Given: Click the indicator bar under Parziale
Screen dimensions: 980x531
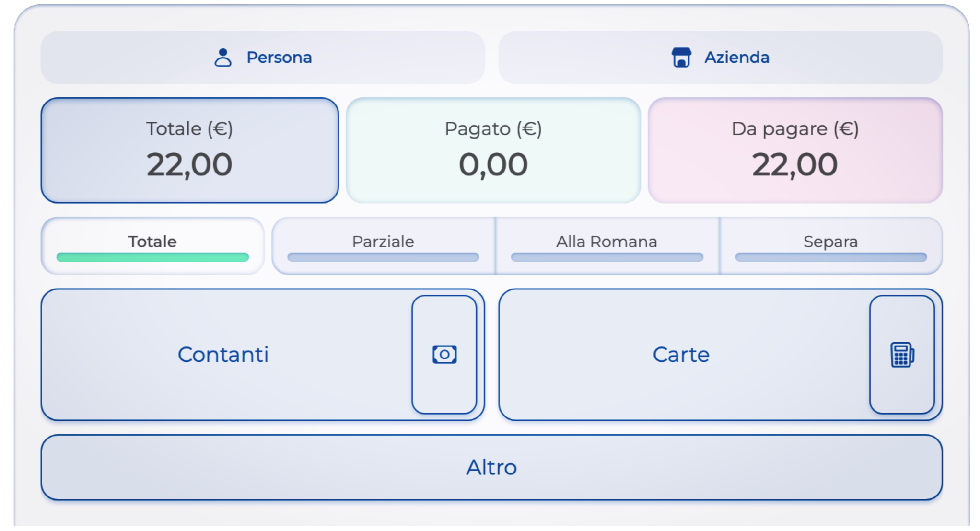Looking at the screenshot, I should tap(383, 257).
